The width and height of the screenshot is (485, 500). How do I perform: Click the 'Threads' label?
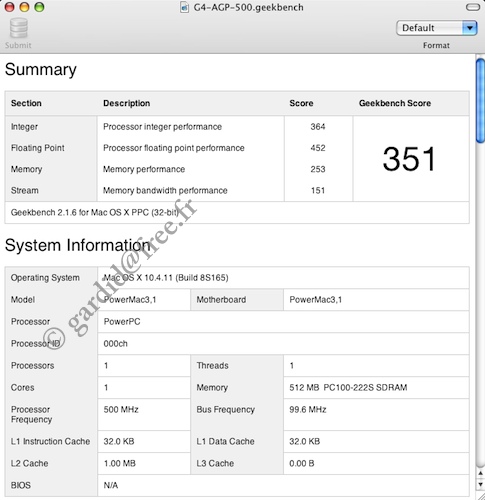point(212,366)
